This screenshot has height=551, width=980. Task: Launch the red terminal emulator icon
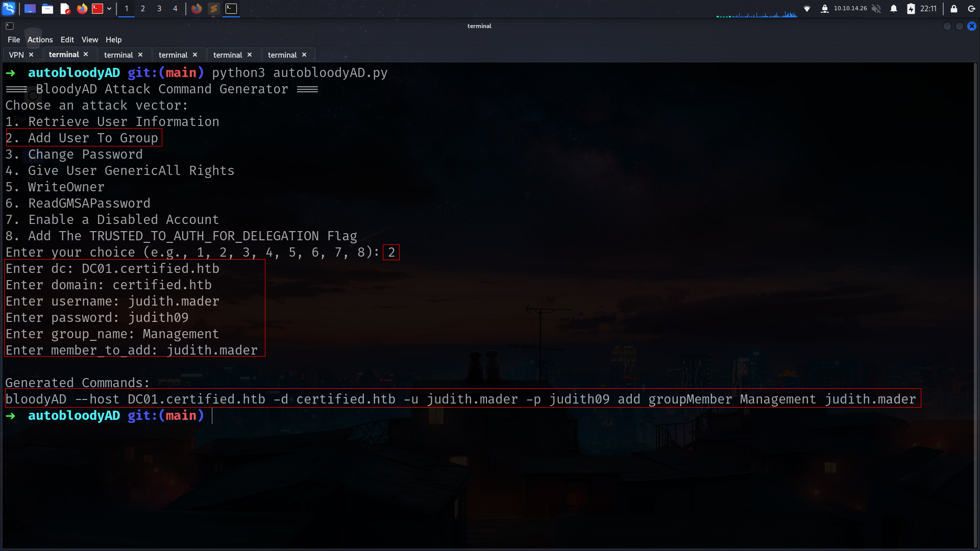click(97, 9)
